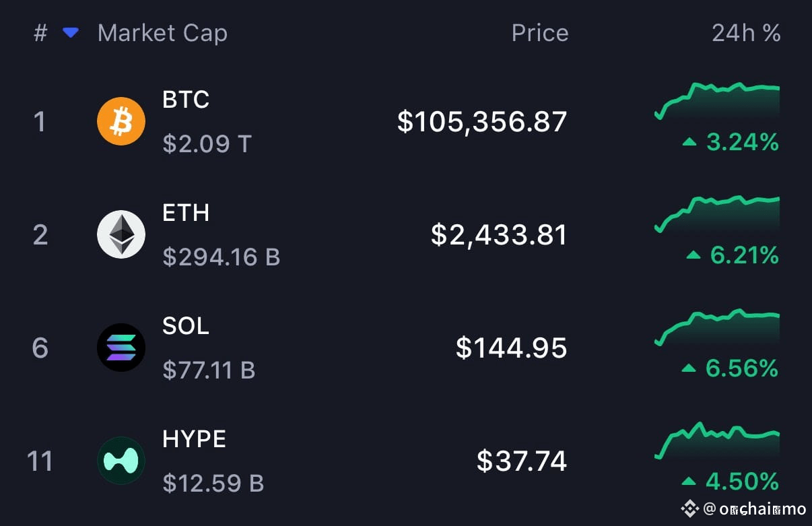Sort by the 24h % column header

tap(746, 33)
